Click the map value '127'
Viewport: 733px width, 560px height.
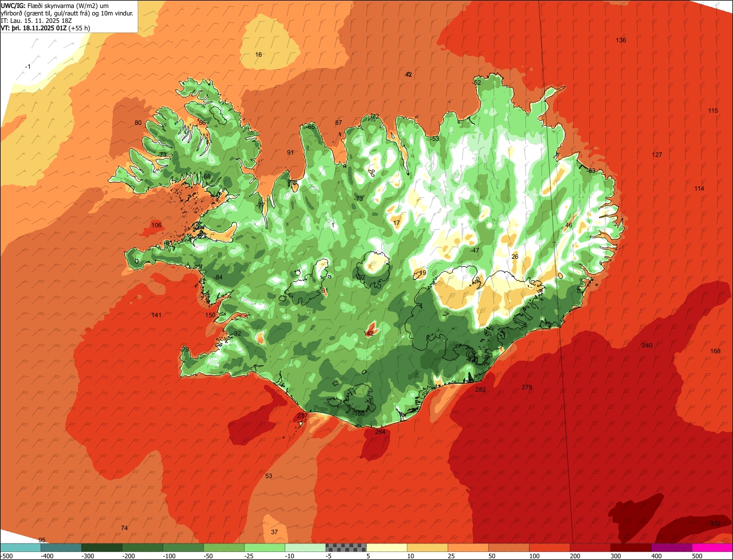(657, 155)
